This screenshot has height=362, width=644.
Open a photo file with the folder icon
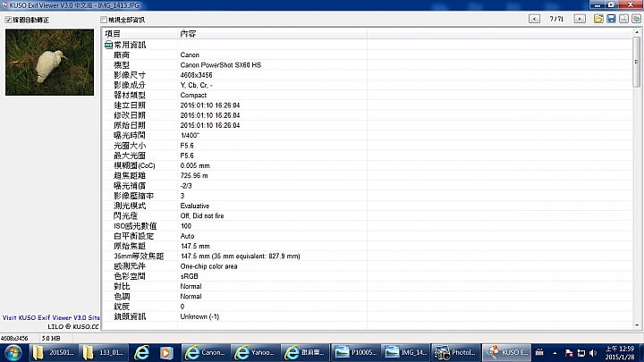[x=598, y=19]
